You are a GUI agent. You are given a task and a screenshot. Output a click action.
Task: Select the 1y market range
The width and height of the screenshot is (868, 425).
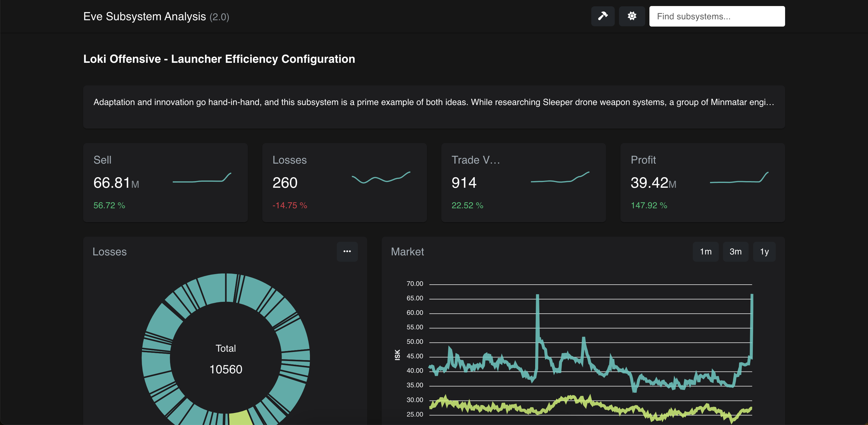[764, 252]
